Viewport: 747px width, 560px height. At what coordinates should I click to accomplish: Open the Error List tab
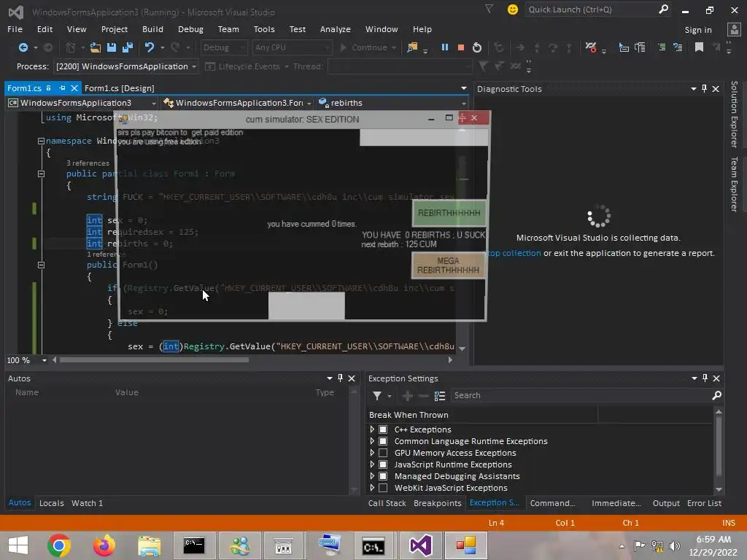(704, 503)
